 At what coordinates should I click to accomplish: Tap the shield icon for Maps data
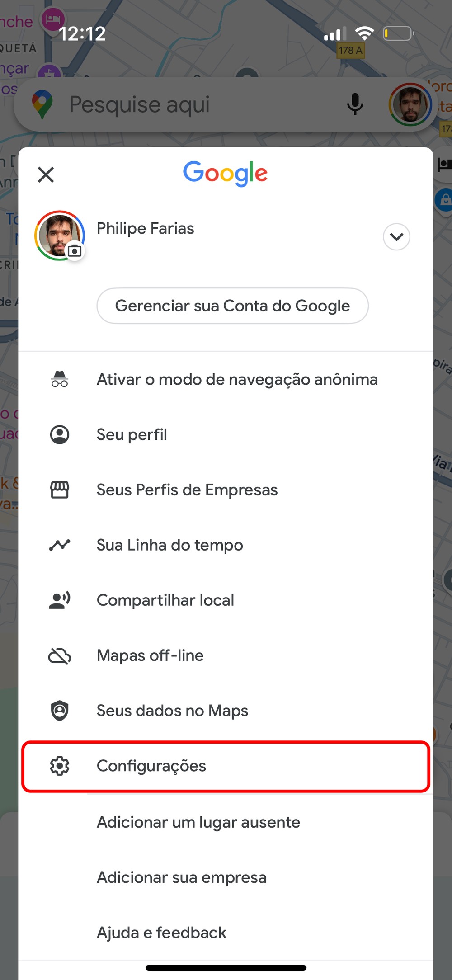pyautogui.click(x=59, y=711)
